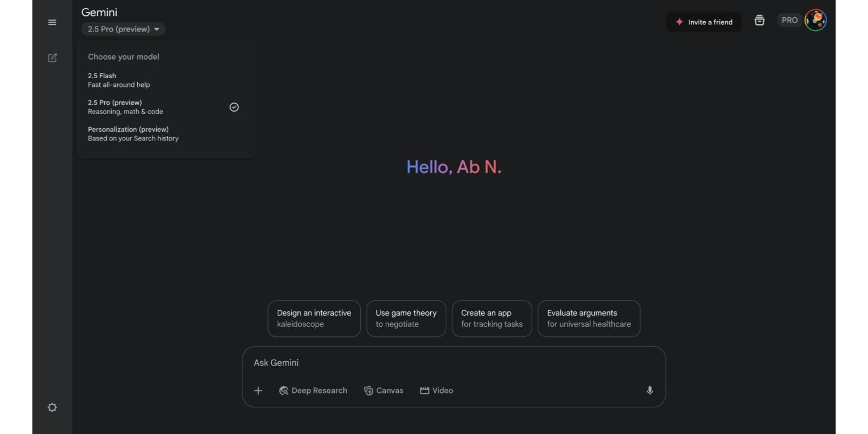Click the plus icon to add files
Screen dimensions: 868x434
point(258,391)
